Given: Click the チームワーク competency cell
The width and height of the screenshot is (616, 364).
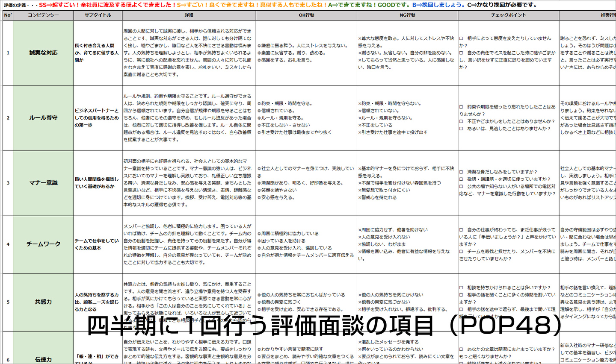Looking at the screenshot, I should [x=43, y=244].
